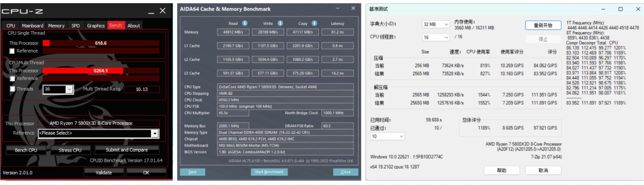
Task: Close the CPU-Z window
Action: (163, 11)
